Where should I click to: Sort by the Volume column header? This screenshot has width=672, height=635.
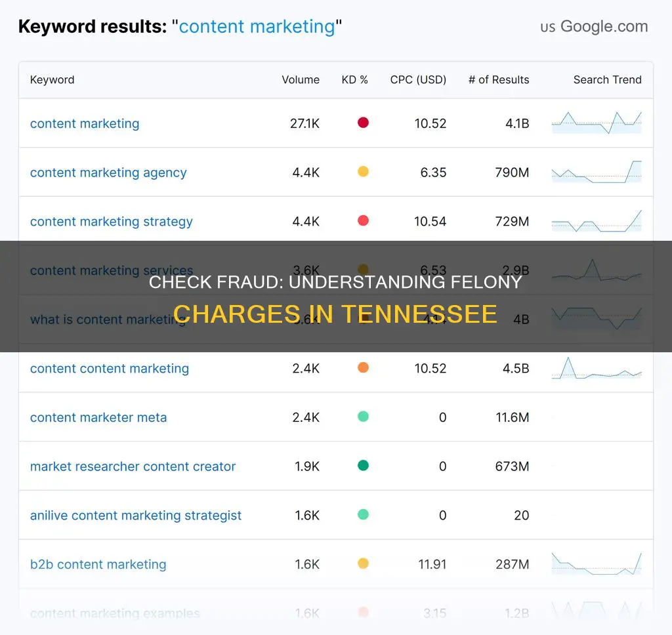tap(301, 80)
